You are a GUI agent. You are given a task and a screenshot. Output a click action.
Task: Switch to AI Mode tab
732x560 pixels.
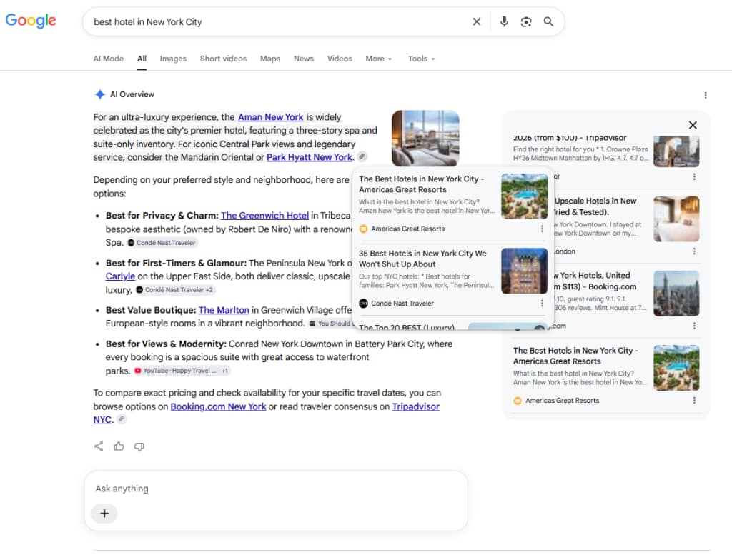point(109,59)
